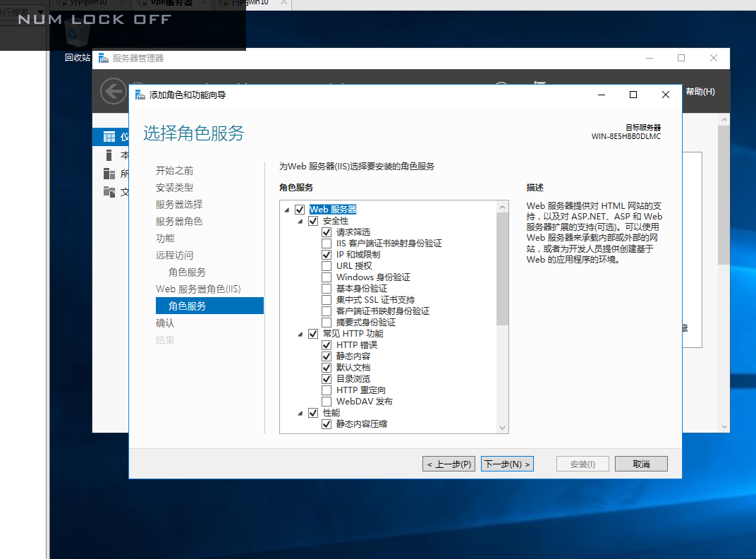
Task: Click Server Manager window scroll up arrow
Action: pos(724,119)
